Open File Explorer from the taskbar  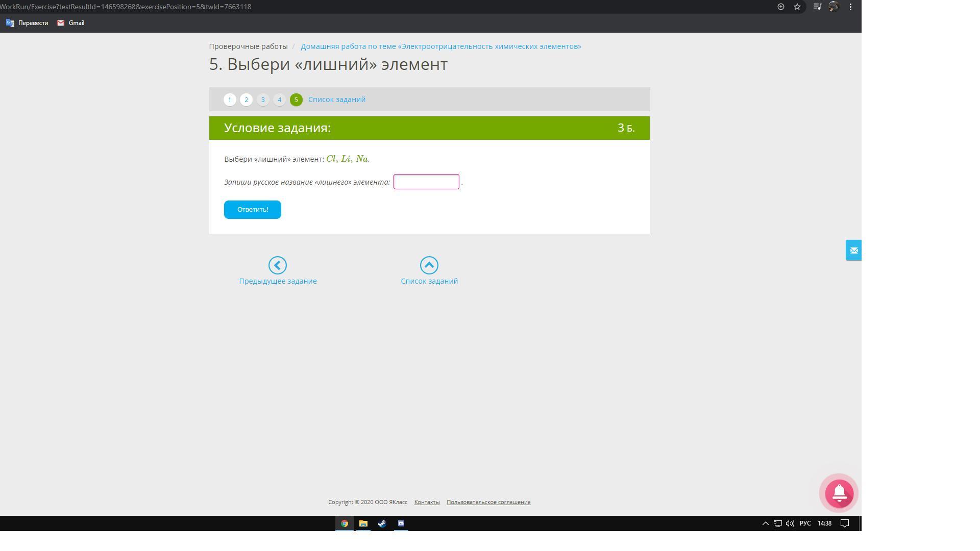coord(363,523)
